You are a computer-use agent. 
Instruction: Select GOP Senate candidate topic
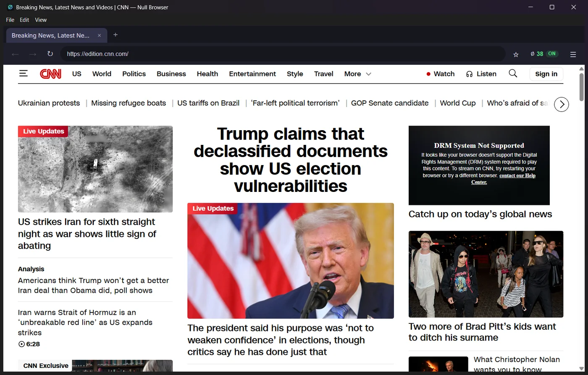[x=390, y=103]
